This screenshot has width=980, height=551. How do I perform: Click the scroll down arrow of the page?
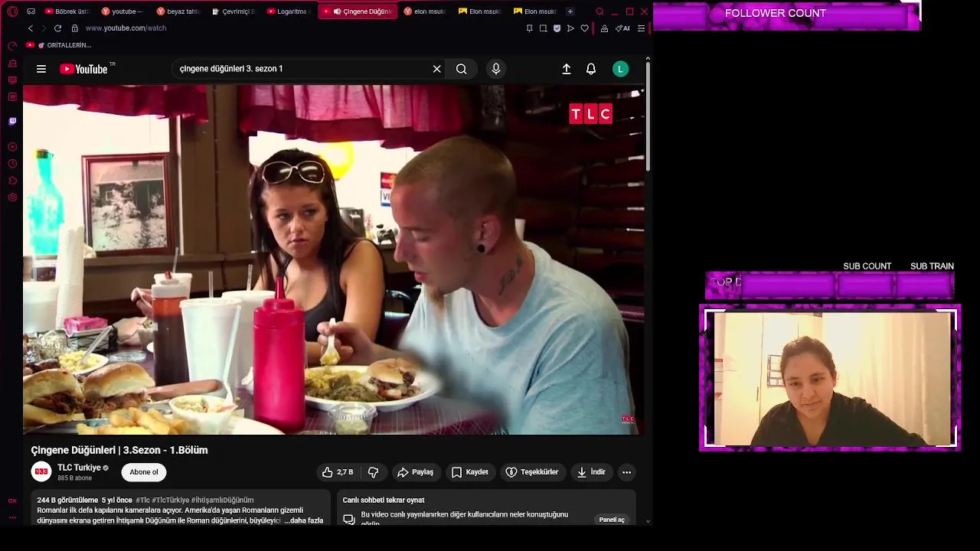[648, 521]
